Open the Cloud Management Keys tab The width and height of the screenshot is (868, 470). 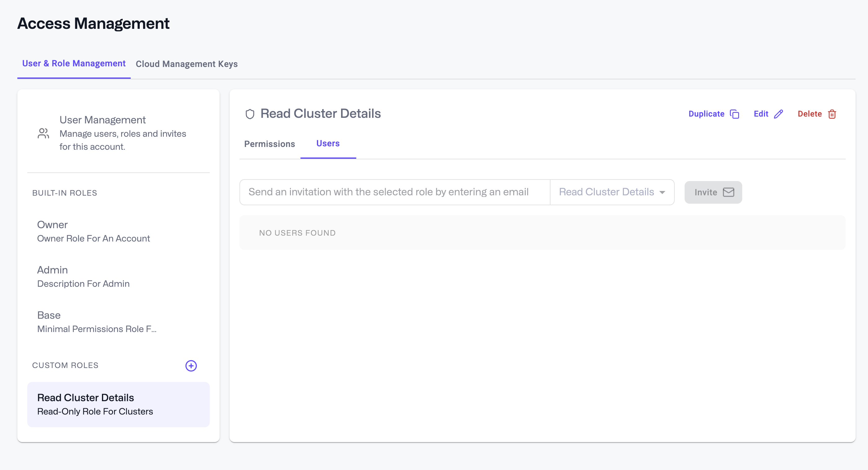point(186,64)
